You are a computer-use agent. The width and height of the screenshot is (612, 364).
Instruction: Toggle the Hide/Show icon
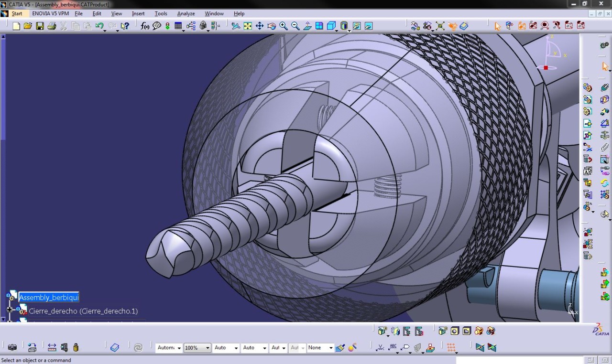[357, 26]
